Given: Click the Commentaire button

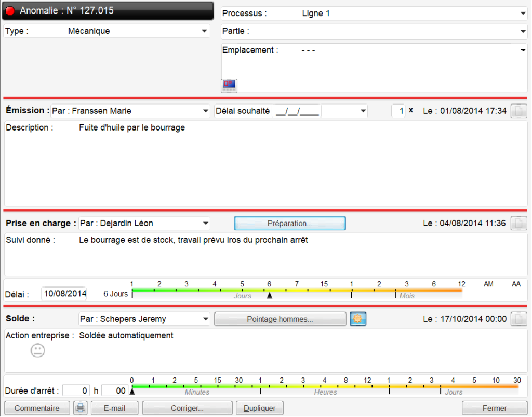Looking at the screenshot, I should pyautogui.click(x=37, y=408).
